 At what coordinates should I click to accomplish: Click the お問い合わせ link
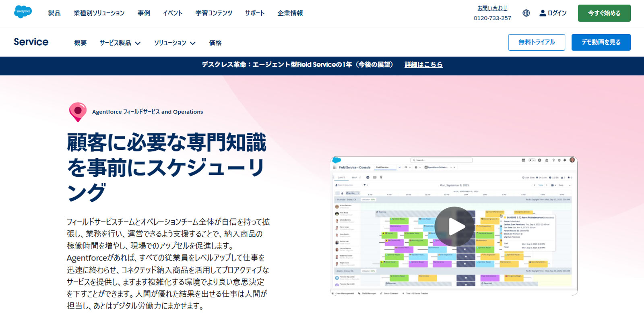tap(492, 8)
